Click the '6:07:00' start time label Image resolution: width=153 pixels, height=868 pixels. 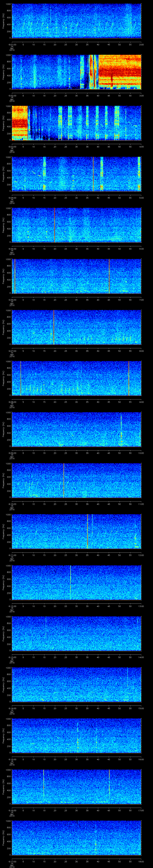click(x=12, y=351)
